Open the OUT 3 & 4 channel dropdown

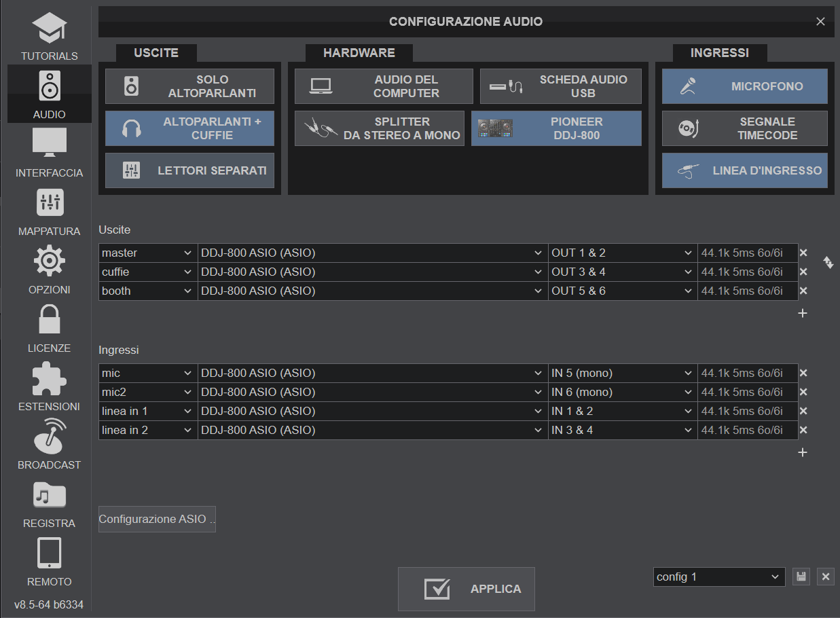click(623, 272)
